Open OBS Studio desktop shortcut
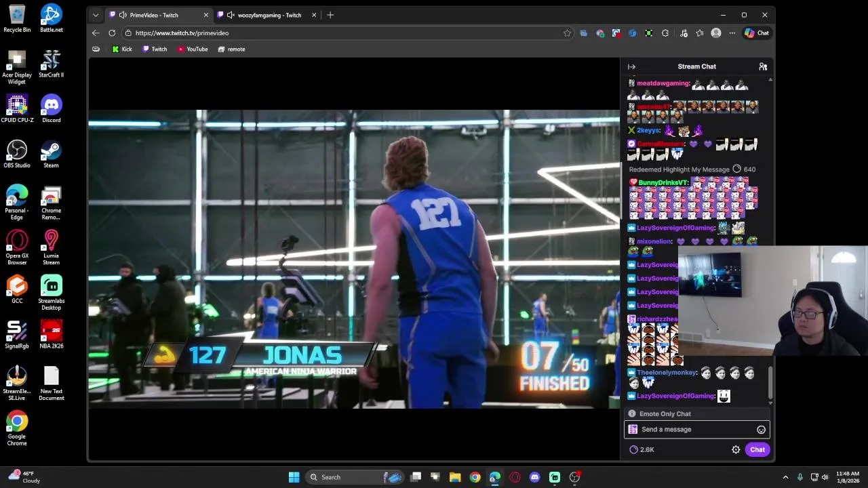Image resolution: width=868 pixels, height=488 pixels. 17,154
